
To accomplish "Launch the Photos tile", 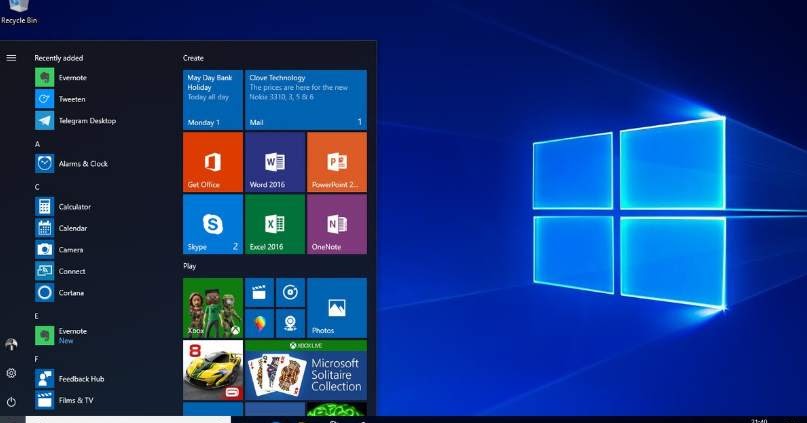I will pos(337,308).
